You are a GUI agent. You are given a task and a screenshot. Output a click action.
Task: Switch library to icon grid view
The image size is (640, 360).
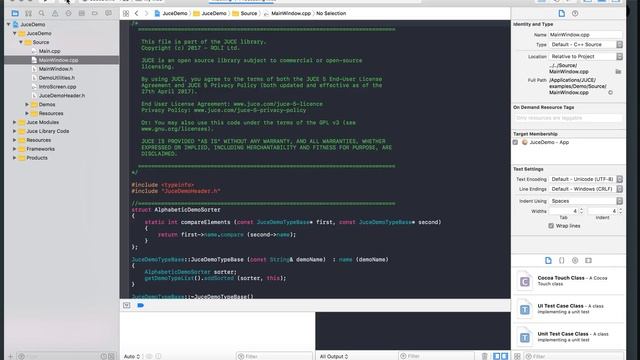click(x=517, y=356)
